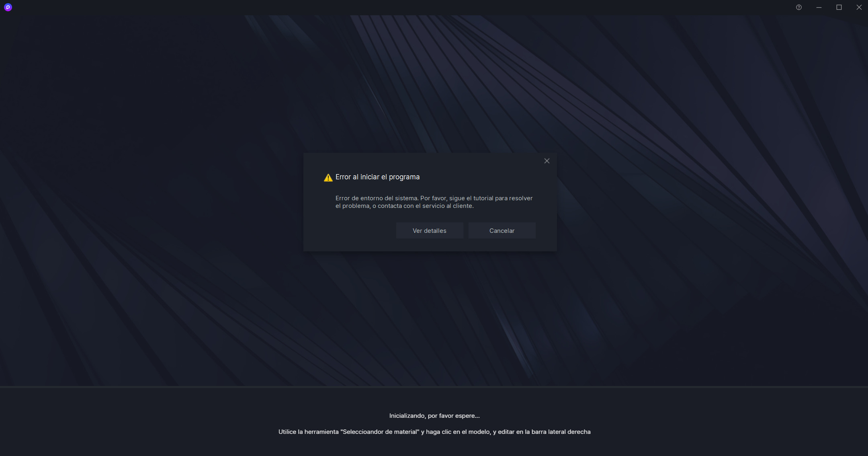Minimize the application window

[x=819, y=7]
